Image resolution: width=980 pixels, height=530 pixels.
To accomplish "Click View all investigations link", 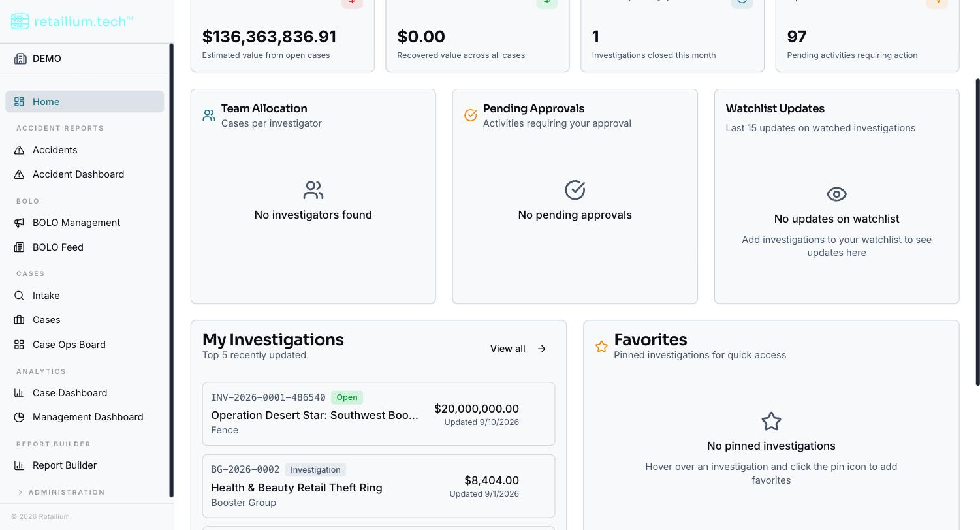I will pos(518,349).
